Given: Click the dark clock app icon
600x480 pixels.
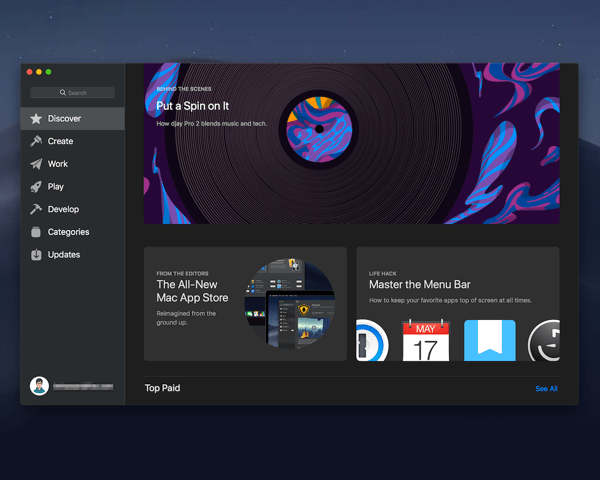Looking at the screenshot, I should tap(544, 341).
